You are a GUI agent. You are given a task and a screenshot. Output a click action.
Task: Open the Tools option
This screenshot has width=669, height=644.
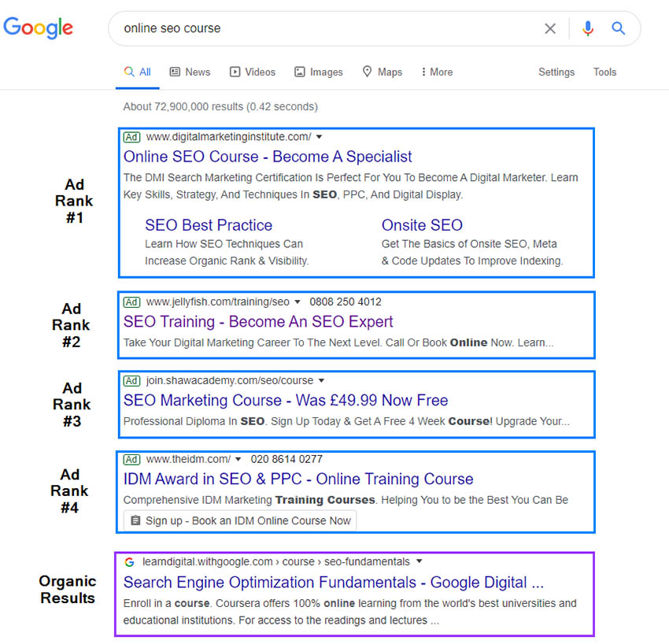tap(604, 72)
